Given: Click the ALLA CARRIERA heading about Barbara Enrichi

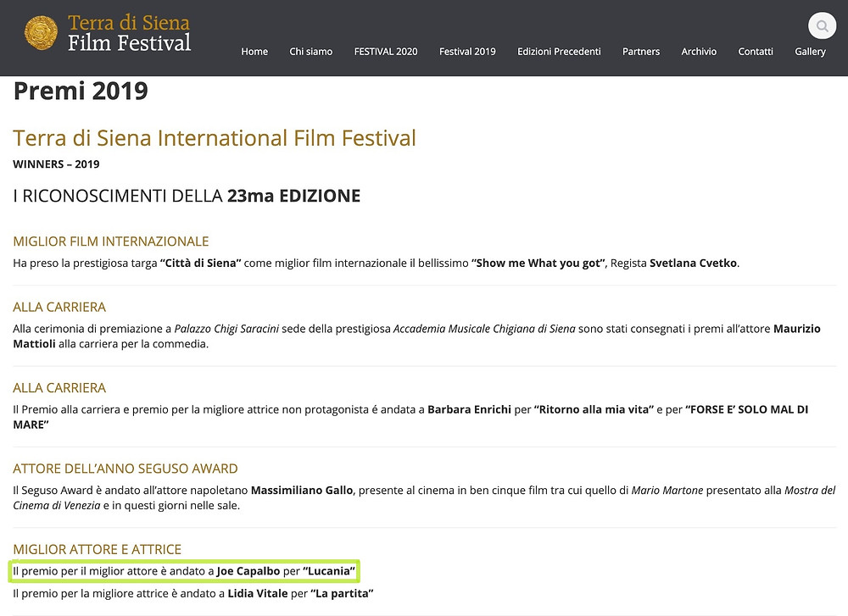Looking at the screenshot, I should (59, 388).
